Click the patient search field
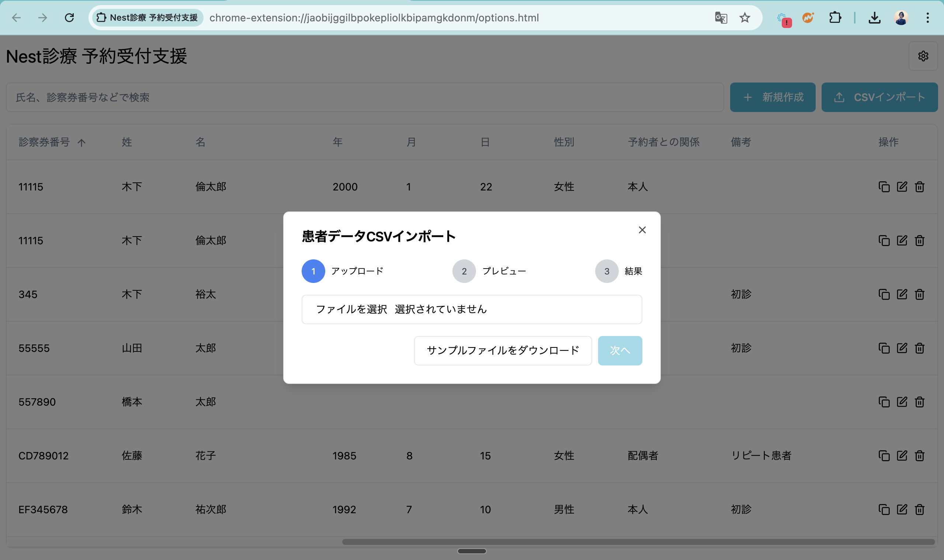The image size is (944, 560). coord(364,97)
